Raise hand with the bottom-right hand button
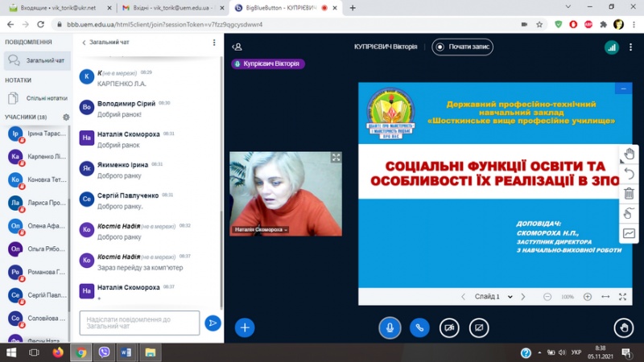 click(x=623, y=327)
